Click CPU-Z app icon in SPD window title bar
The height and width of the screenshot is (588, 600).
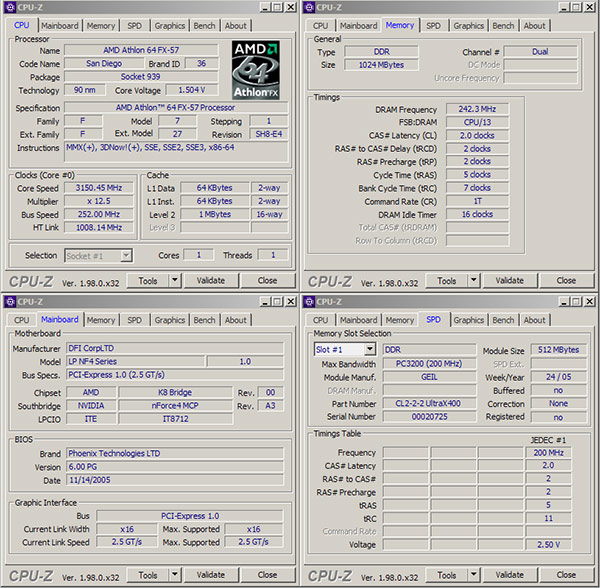click(x=310, y=302)
